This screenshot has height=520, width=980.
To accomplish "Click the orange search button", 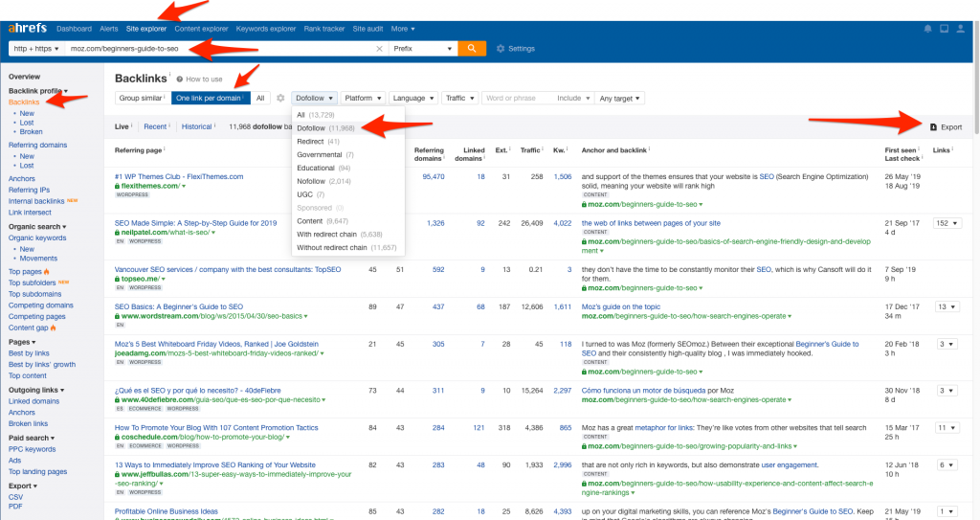I will [x=472, y=48].
